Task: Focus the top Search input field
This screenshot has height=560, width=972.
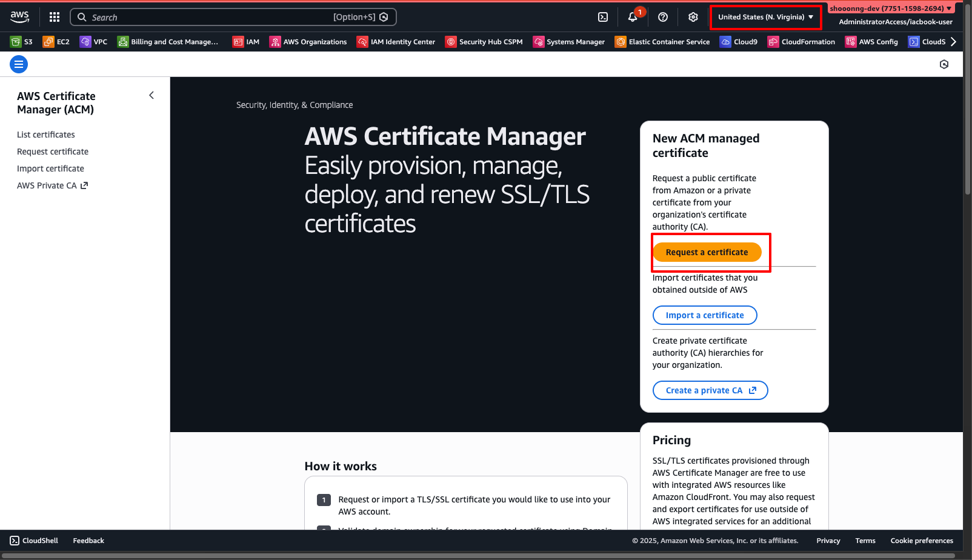Action: [233, 17]
